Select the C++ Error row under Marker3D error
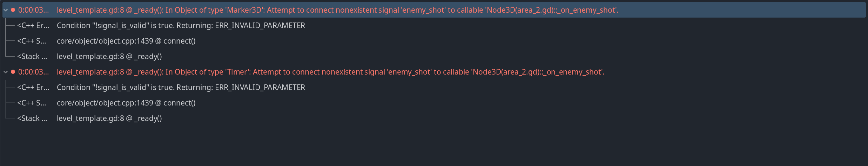 [x=434, y=25]
